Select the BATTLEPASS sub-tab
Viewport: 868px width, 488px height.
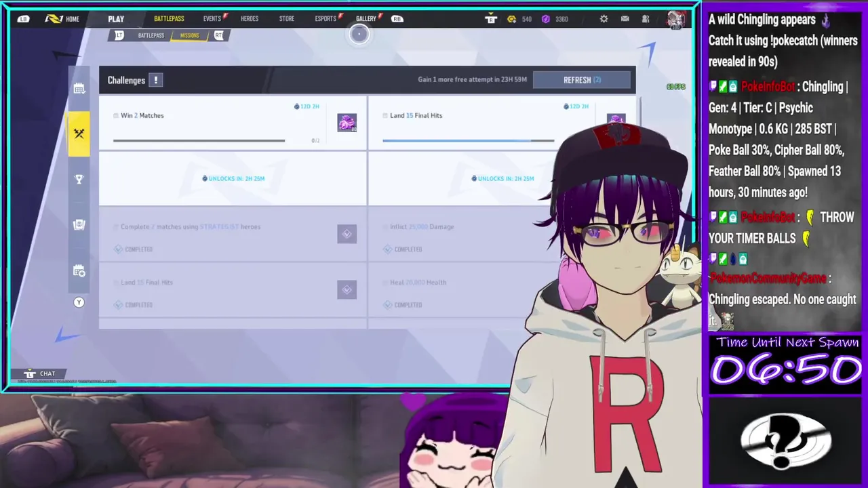tap(151, 35)
